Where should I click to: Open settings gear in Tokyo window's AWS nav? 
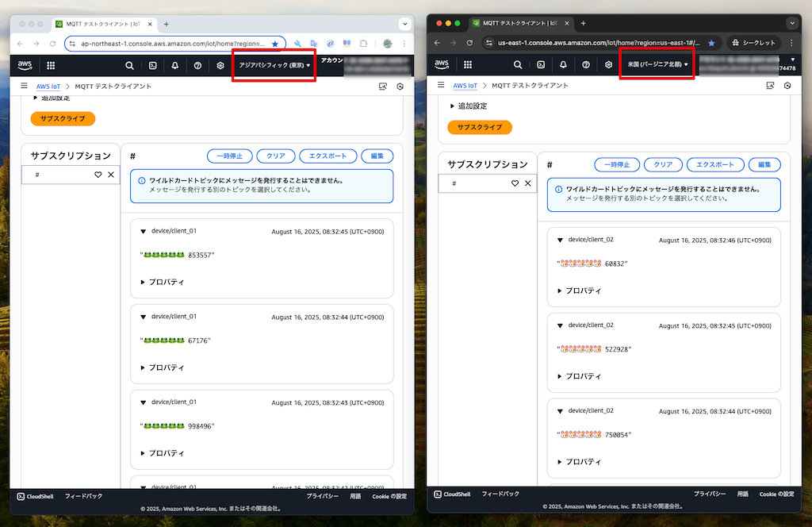point(220,65)
